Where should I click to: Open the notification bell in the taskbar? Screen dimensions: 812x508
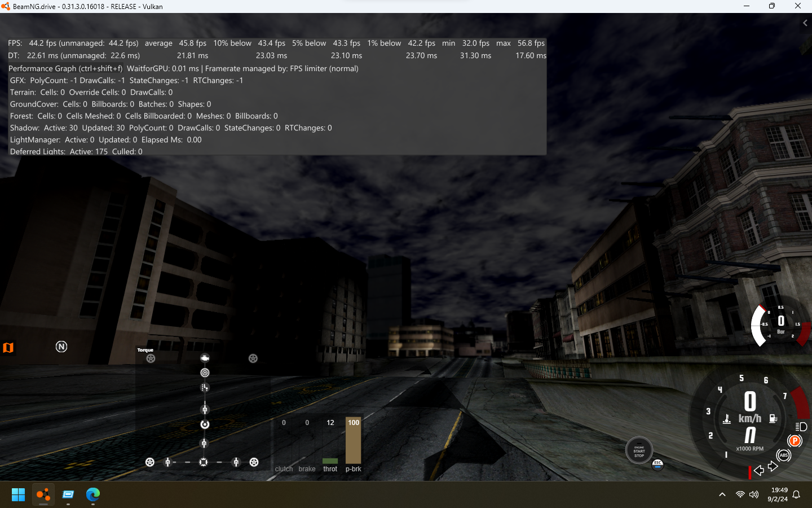[796, 494]
